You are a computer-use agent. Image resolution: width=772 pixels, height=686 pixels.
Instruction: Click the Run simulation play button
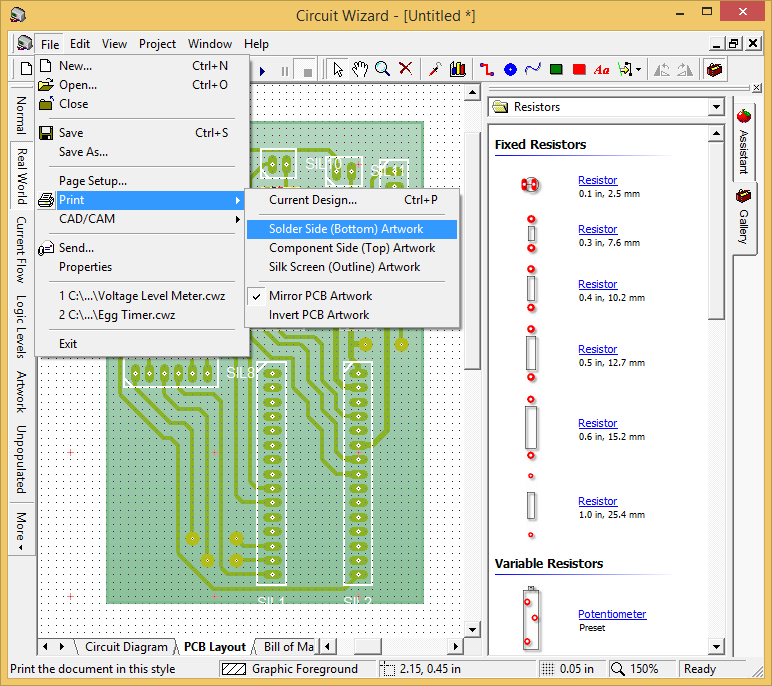(x=262, y=71)
